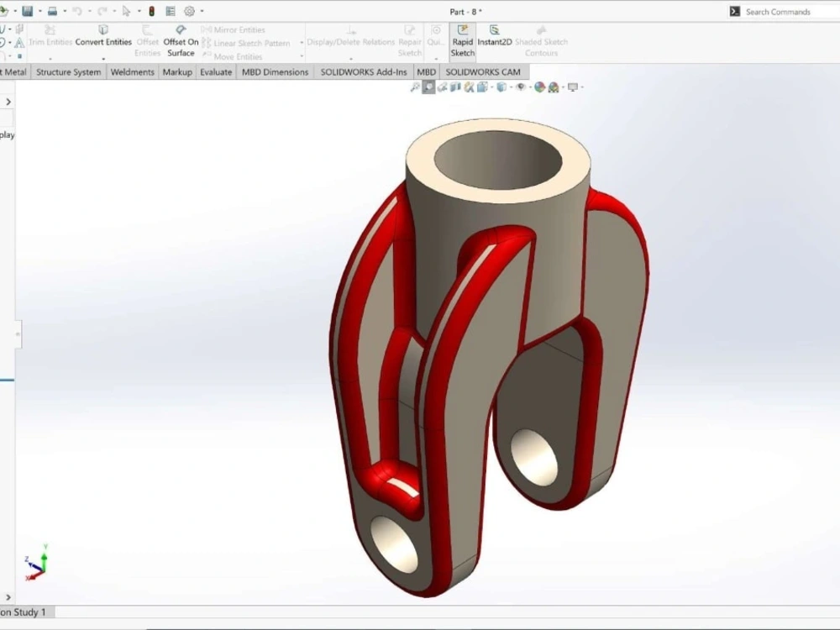840x630 pixels.
Task: Expand the bottom-left panel chevron
Action: 8,596
